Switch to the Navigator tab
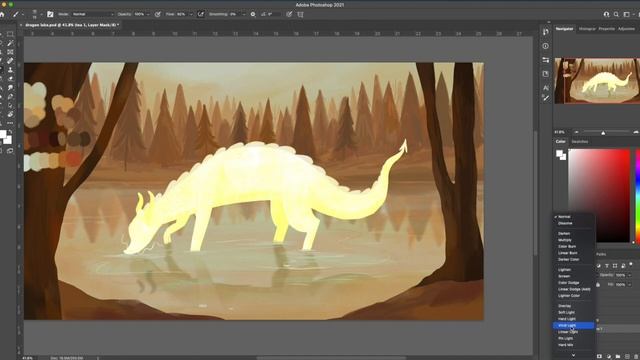This screenshot has width=640, height=360. tap(564, 29)
